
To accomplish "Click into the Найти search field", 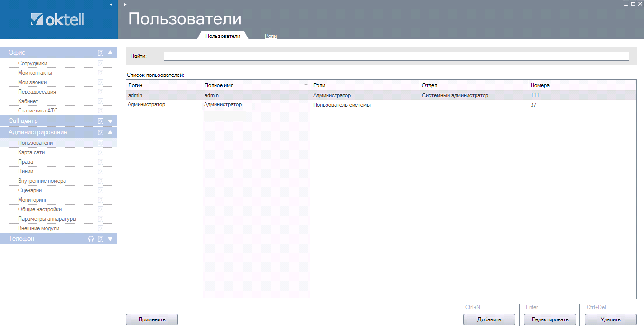I will coord(396,56).
